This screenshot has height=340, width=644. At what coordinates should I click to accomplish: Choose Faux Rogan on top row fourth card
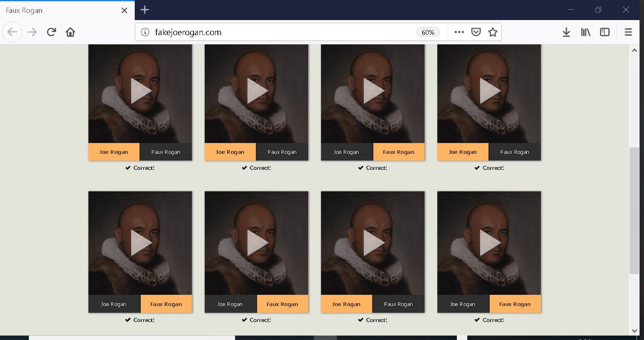515,152
